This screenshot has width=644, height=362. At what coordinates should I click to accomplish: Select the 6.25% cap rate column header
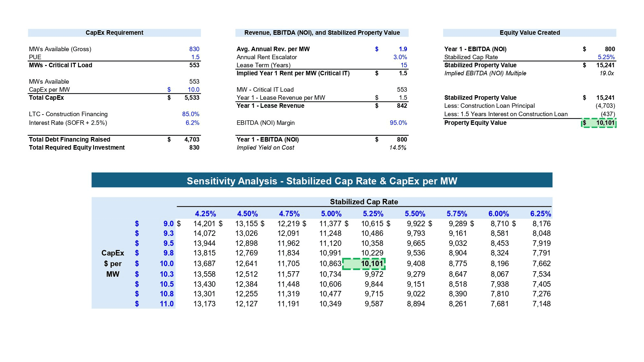coord(540,214)
